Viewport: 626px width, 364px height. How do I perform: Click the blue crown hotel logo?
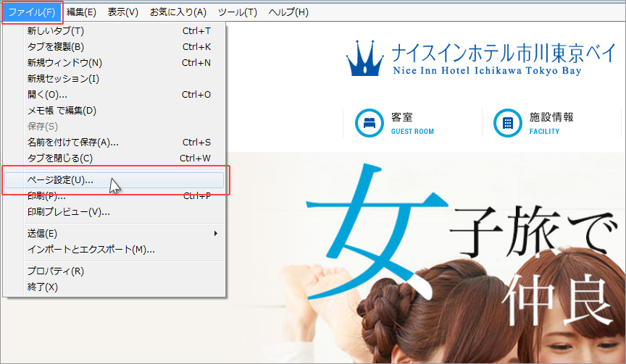364,58
